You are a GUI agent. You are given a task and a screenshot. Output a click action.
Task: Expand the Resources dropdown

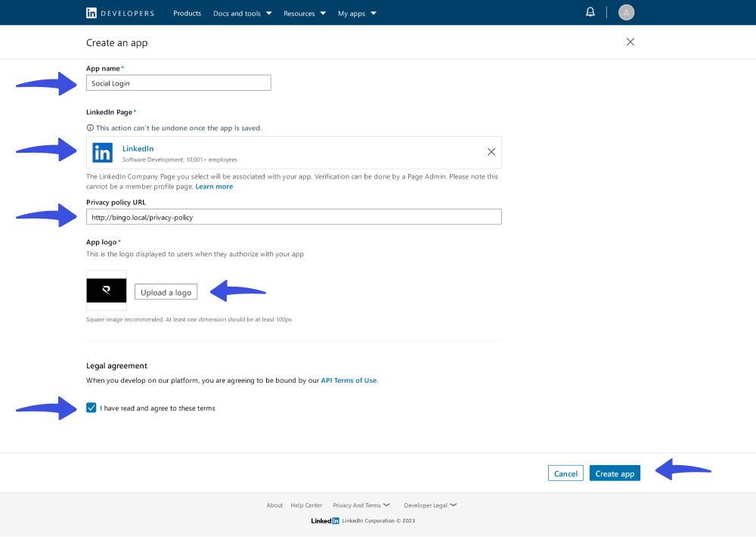[305, 14]
